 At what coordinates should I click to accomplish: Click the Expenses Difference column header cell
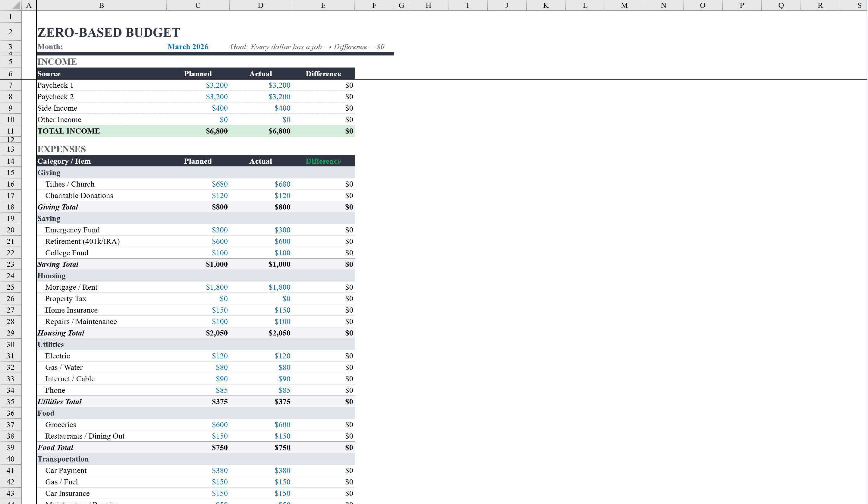[x=323, y=161]
